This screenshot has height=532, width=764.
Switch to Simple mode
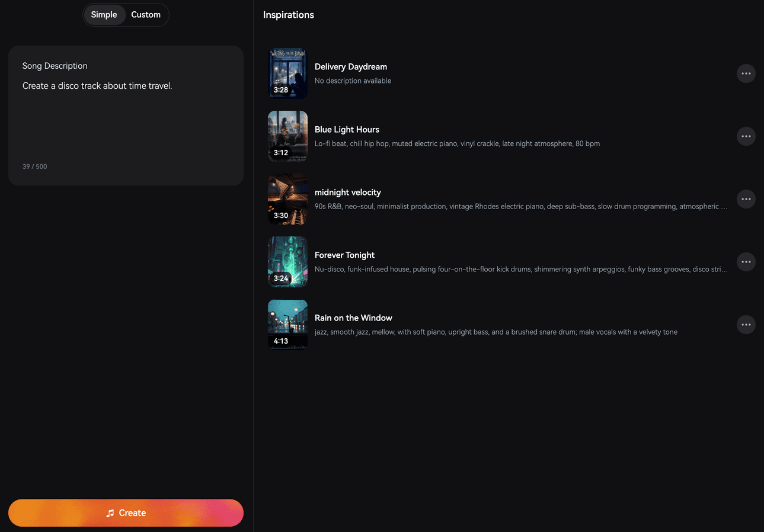point(104,14)
